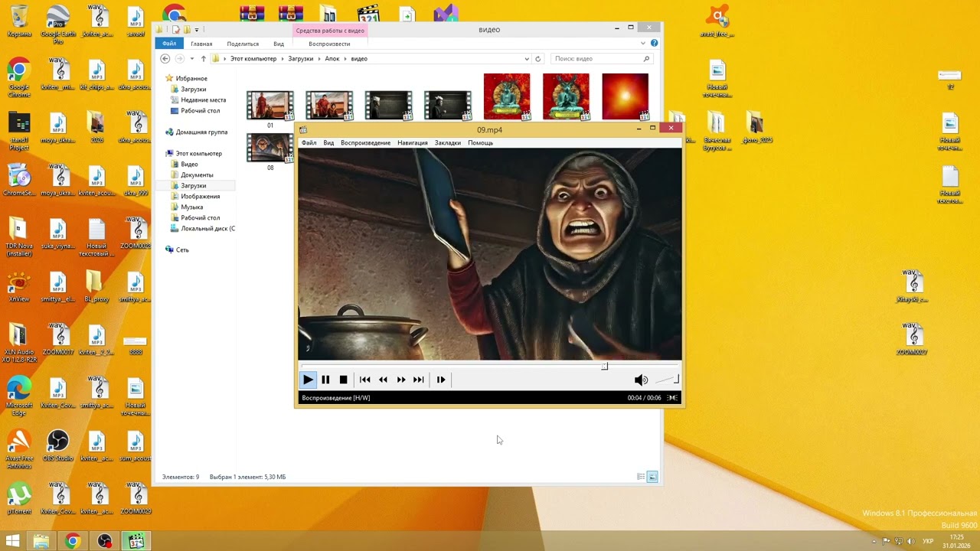Screen dimensions: 980x551
Task: Go up one folder level in Explorer
Action: (x=203, y=59)
